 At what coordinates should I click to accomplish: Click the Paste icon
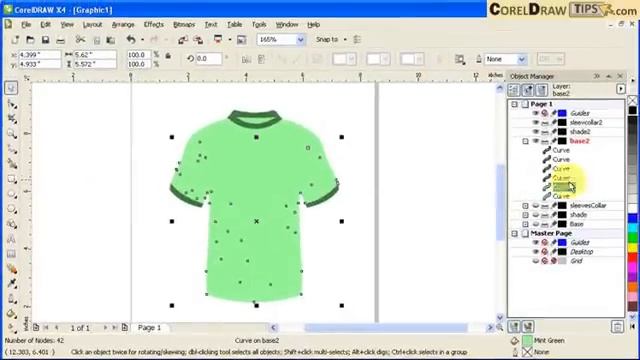(111, 40)
